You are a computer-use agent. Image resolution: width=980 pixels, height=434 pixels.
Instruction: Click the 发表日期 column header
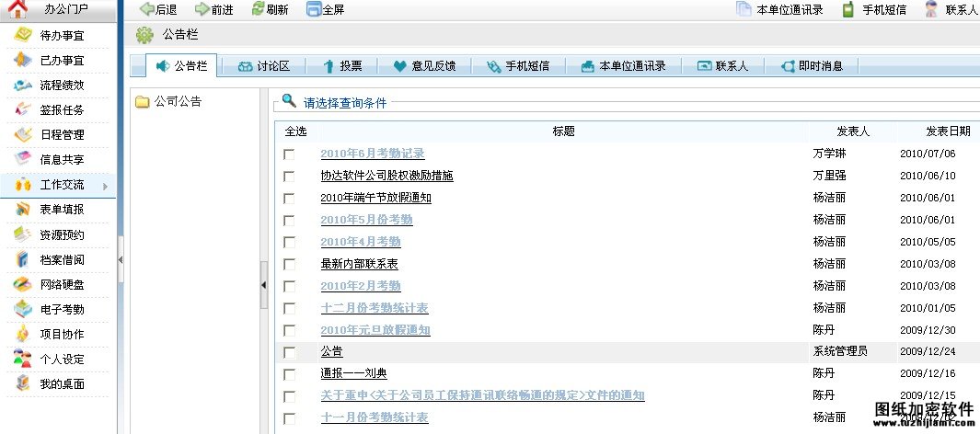click(x=948, y=131)
